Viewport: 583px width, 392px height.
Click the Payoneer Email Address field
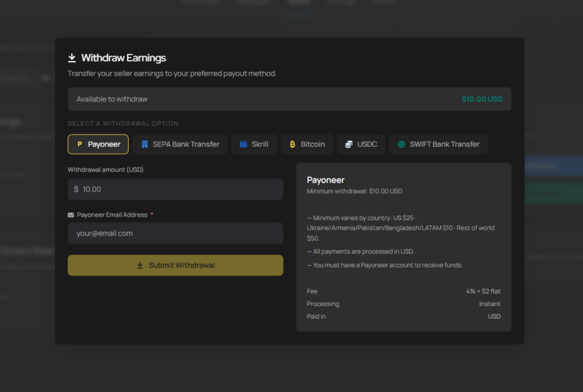click(175, 233)
